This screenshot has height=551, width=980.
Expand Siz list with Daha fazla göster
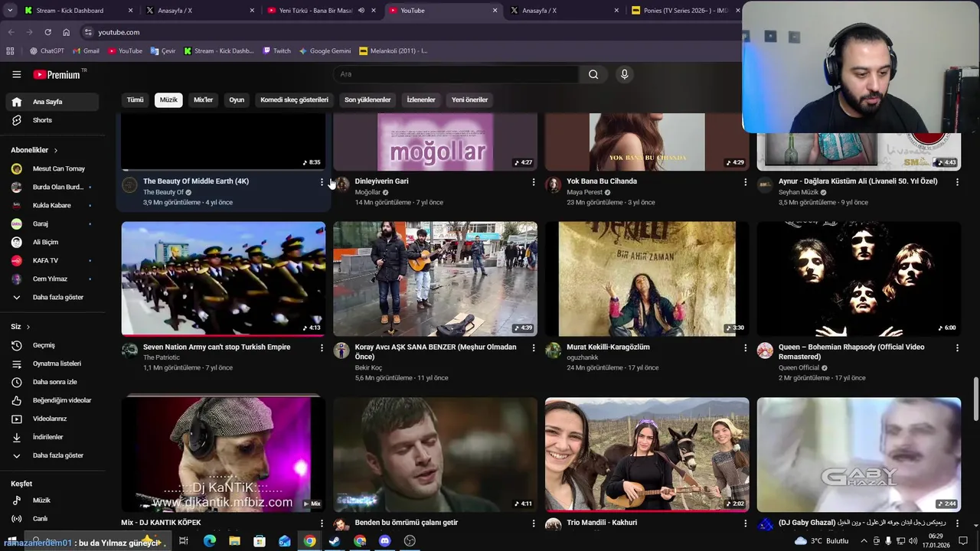[52, 455]
